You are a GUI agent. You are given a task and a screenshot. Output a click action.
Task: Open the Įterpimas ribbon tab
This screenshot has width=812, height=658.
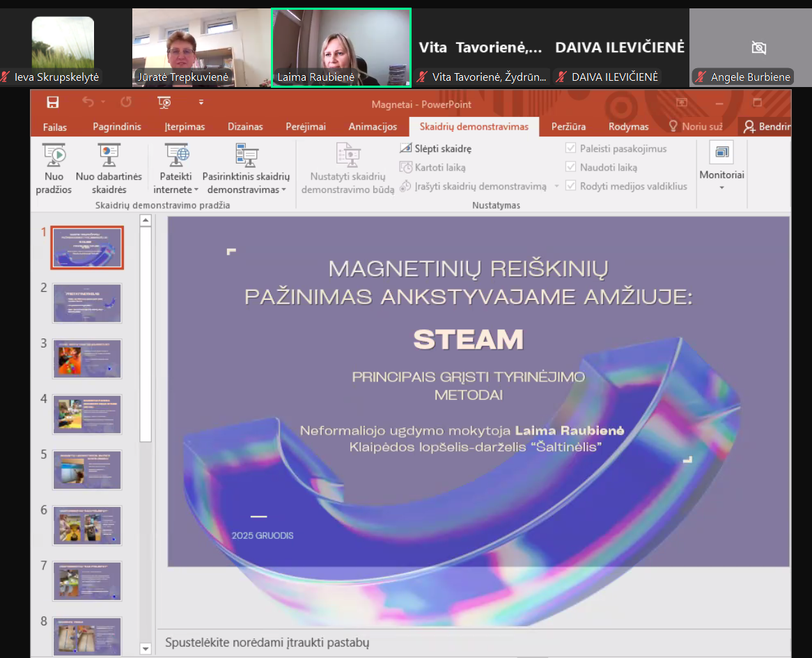click(185, 127)
